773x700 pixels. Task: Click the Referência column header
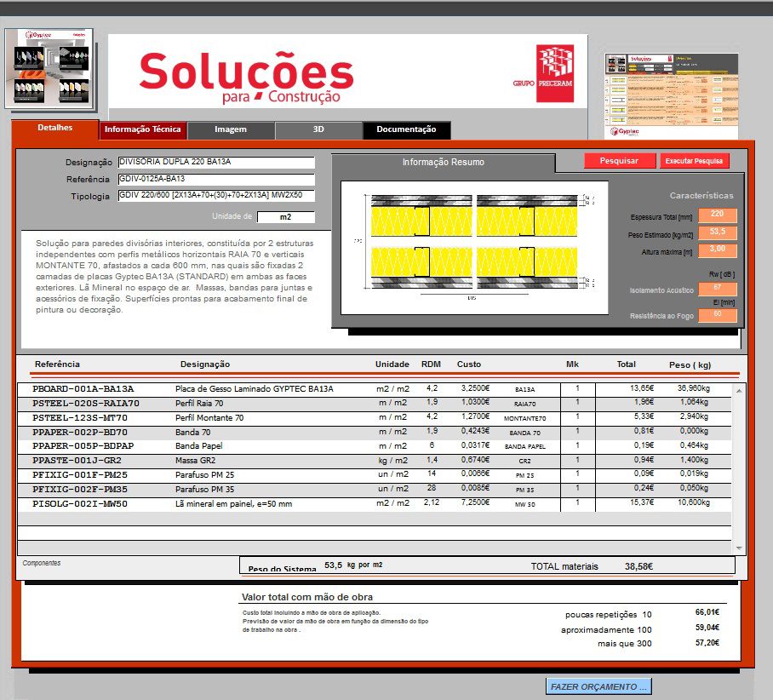[x=57, y=364]
